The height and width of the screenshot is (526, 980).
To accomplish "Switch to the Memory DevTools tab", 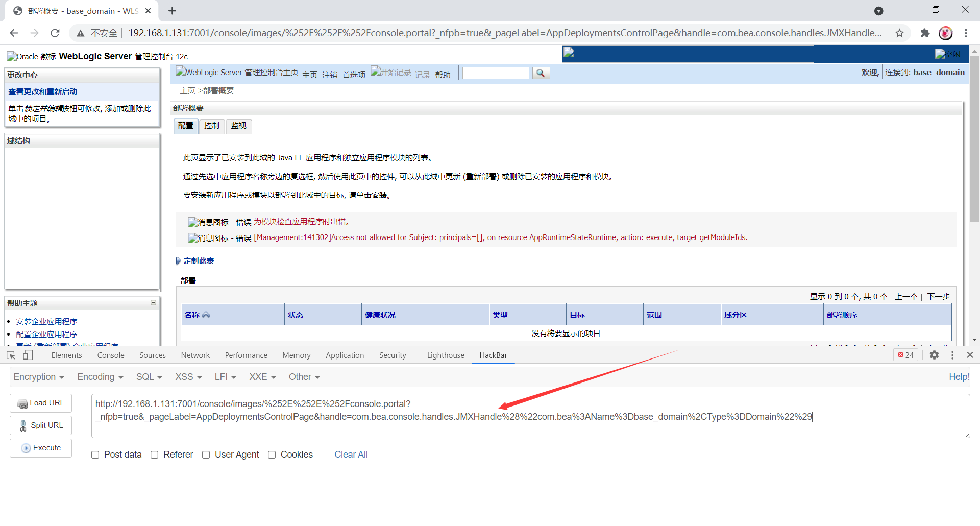I will coord(297,355).
